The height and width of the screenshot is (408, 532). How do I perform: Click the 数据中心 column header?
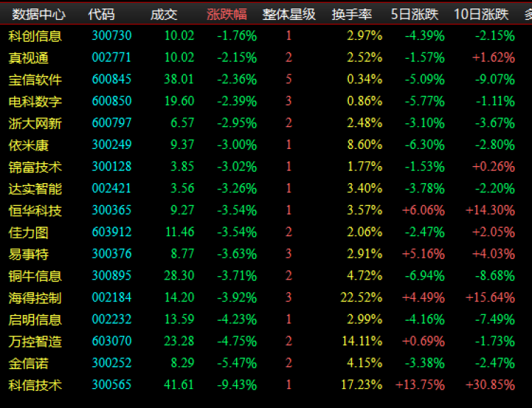(39, 15)
